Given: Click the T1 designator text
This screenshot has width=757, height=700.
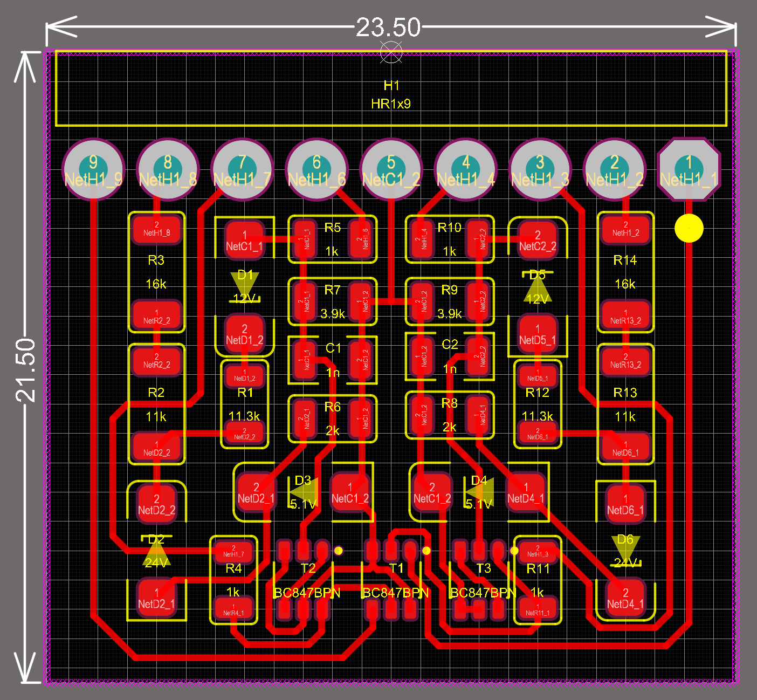Looking at the screenshot, I should 396,568.
